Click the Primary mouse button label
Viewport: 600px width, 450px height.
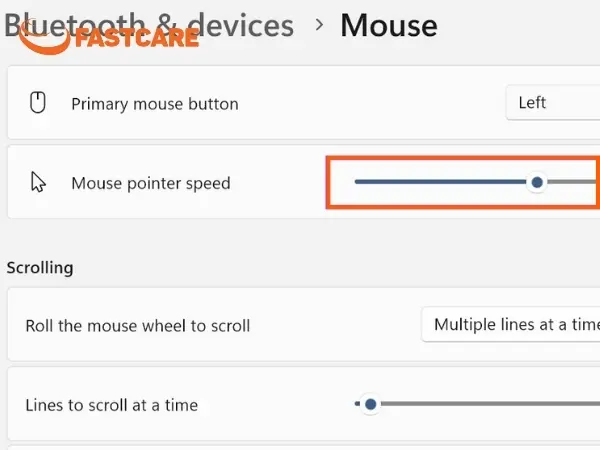(155, 104)
